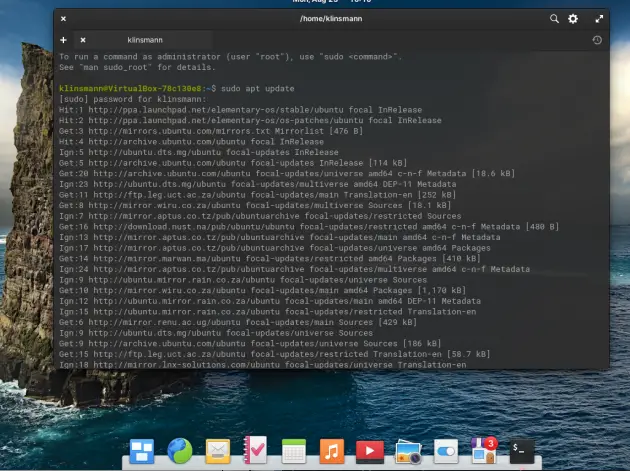Click the Get:6 mirror.renu.ac.ug line
Screen dimensions: 630x471
238,322
